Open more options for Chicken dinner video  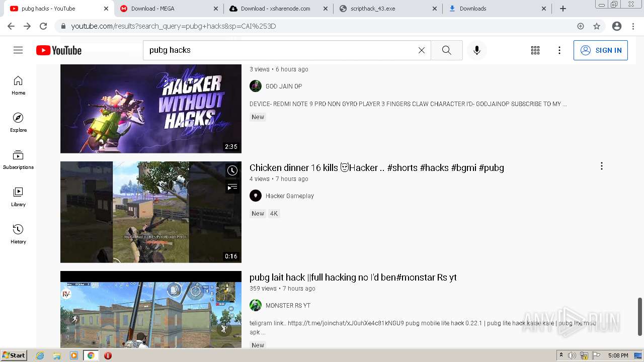[601, 166]
